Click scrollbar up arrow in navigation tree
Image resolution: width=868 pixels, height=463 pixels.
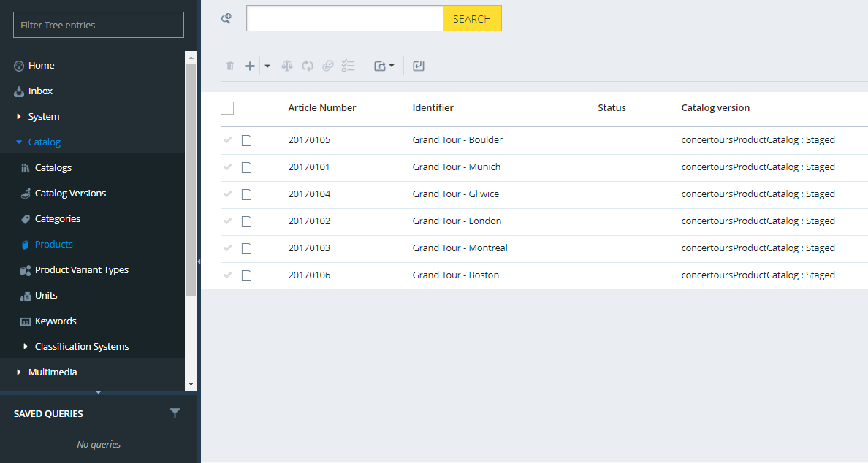191,57
